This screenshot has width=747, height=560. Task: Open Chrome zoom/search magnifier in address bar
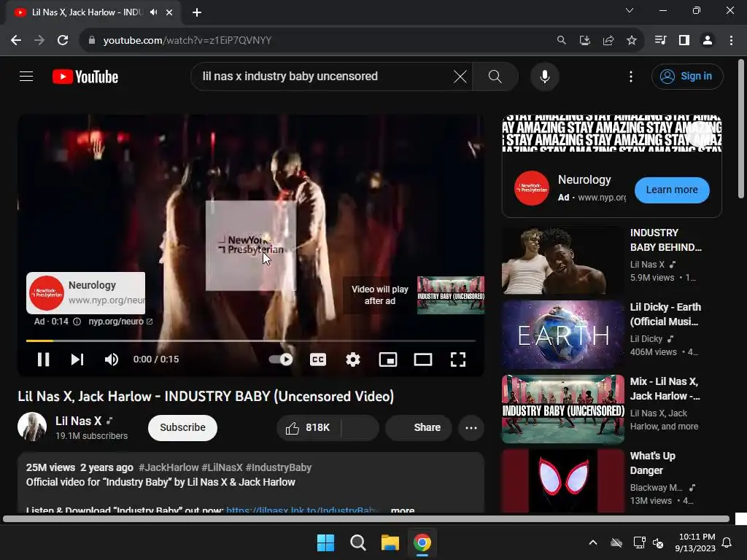pyautogui.click(x=561, y=41)
